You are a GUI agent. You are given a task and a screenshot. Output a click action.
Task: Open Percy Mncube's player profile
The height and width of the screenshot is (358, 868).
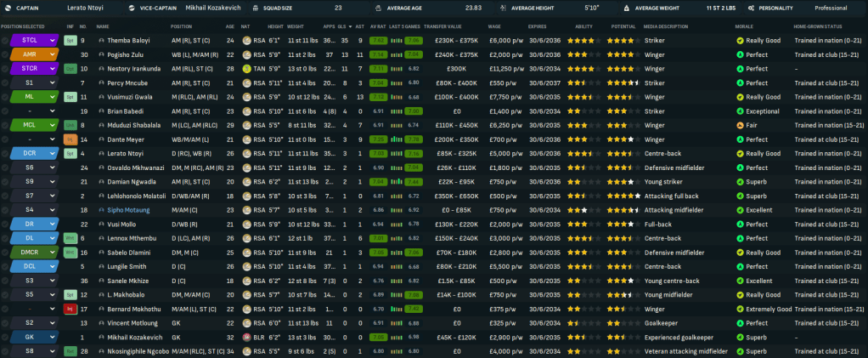[127, 82]
